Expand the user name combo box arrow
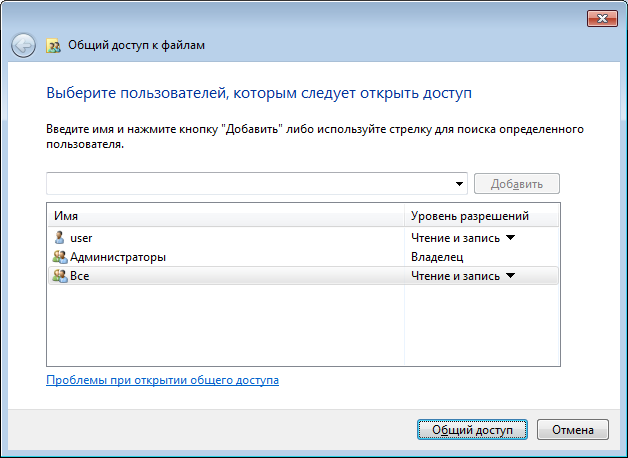The width and height of the screenshot is (628, 458). click(460, 184)
